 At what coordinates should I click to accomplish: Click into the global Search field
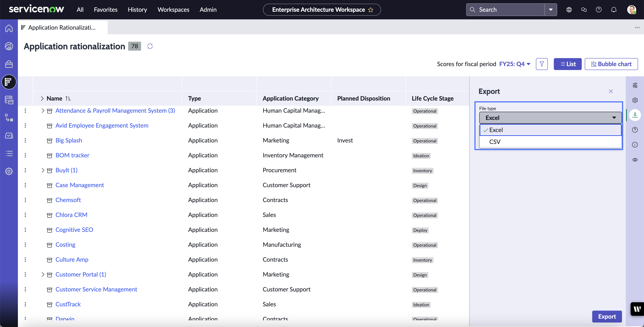pos(505,10)
